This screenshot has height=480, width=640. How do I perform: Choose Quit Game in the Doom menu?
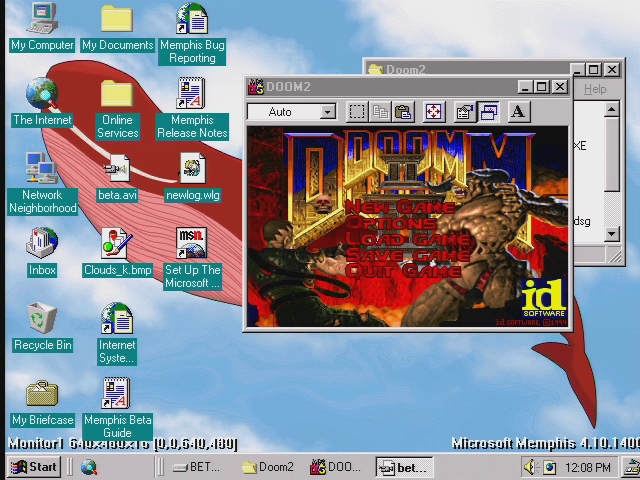click(404, 271)
